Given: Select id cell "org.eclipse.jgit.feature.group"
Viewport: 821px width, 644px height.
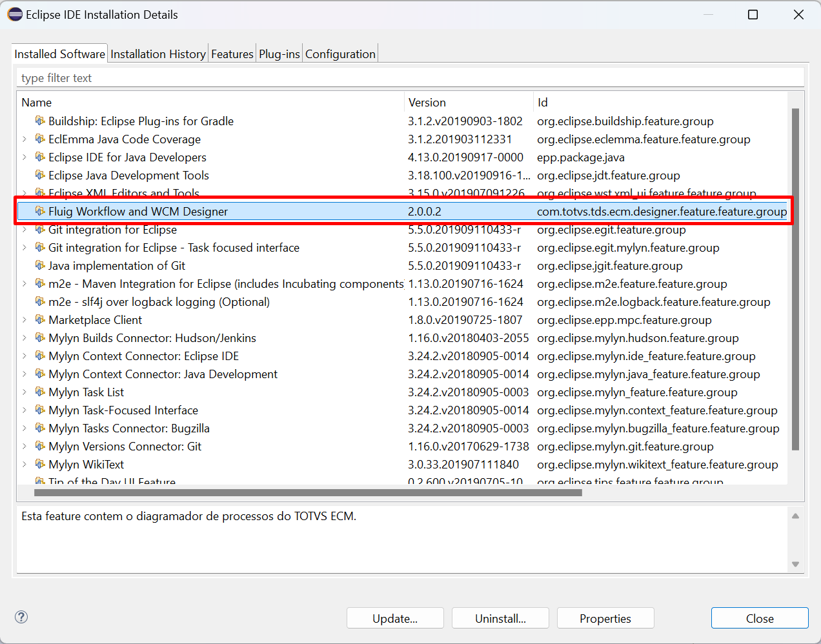Looking at the screenshot, I should click(x=609, y=265).
